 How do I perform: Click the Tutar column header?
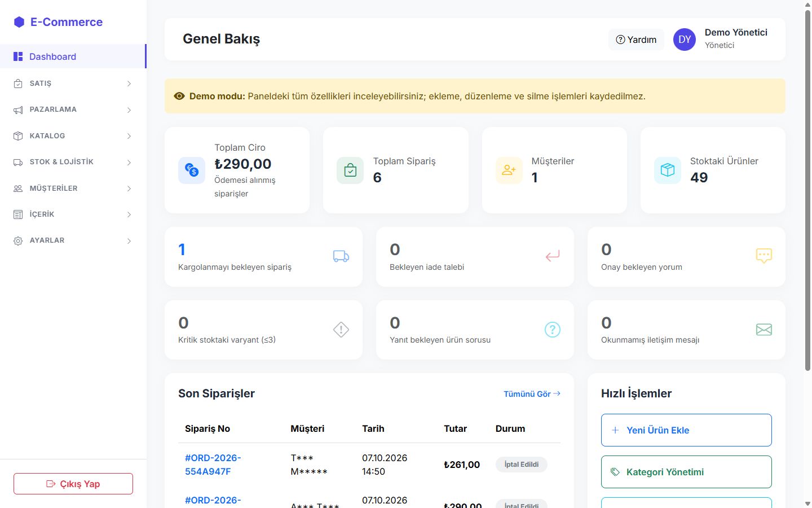455,428
